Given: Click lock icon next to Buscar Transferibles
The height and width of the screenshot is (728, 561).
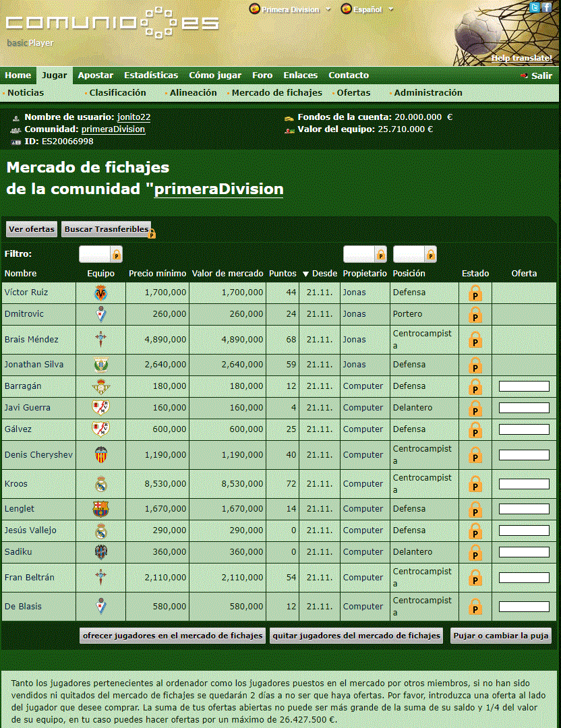Looking at the screenshot, I should (x=152, y=233).
